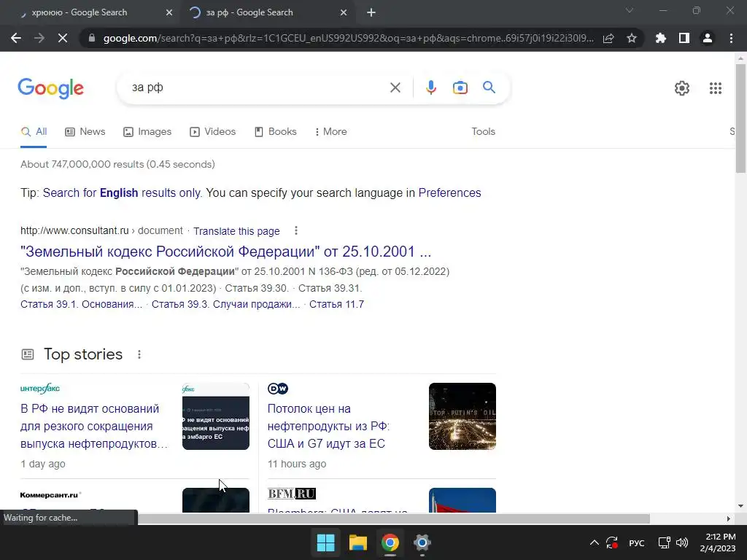Open the Google apps grid
Viewport: 747px width, 560px height.
click(715, 88)
